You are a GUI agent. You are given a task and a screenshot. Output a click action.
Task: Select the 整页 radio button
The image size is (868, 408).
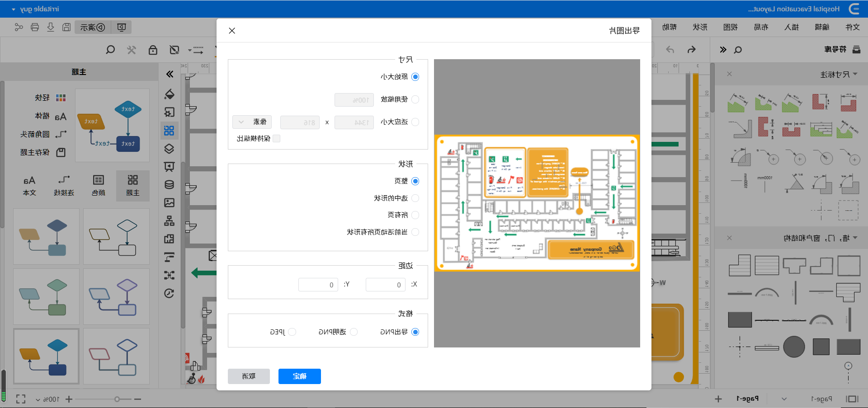(x=415, y=181)
